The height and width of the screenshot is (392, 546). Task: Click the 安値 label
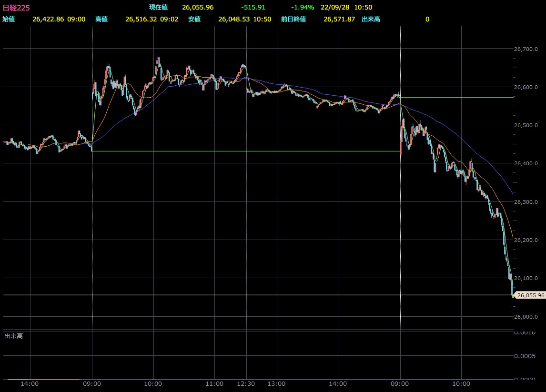point(195,19)
